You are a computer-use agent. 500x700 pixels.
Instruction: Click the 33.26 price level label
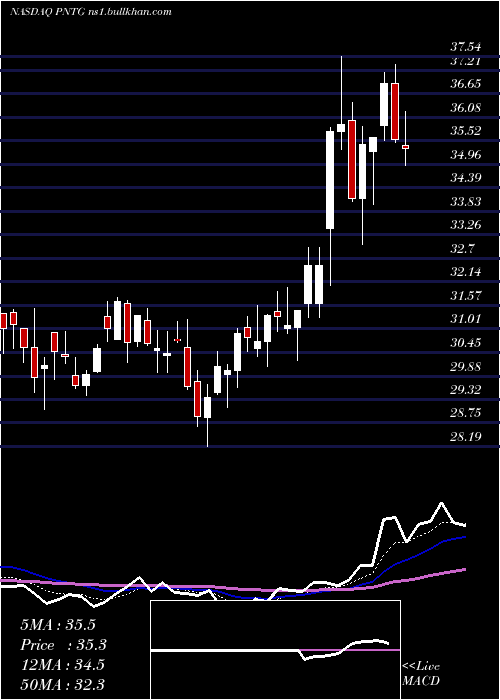pos(466,225)
